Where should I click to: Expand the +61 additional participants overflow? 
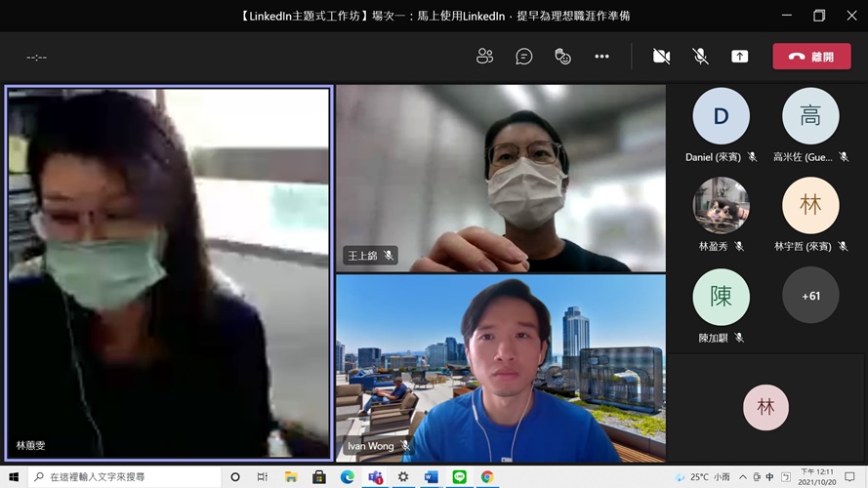pos(810,295)
